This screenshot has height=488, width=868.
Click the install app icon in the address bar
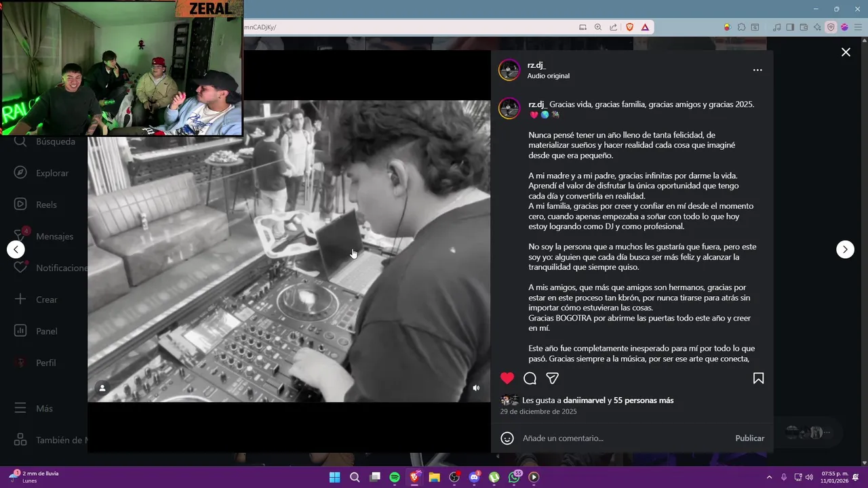[583, 27]
